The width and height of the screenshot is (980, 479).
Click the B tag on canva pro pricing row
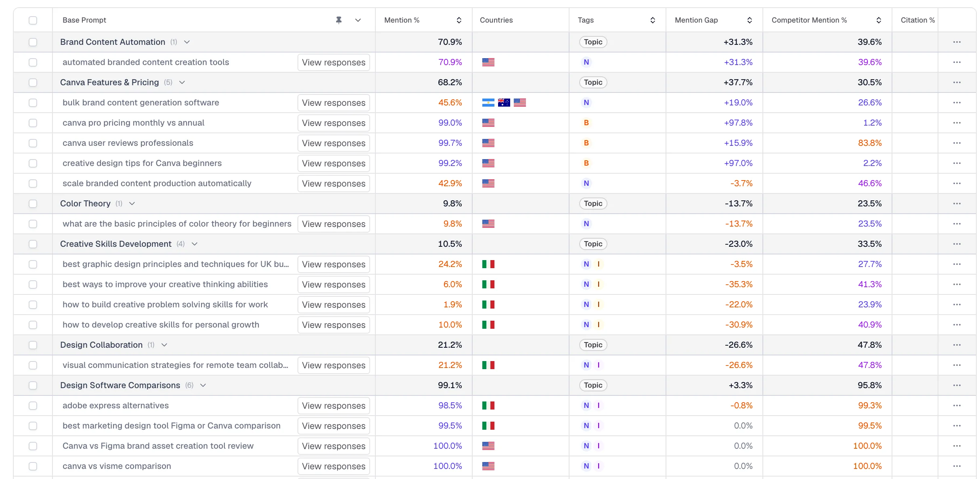pyautogui.click(x=586, y=123)
